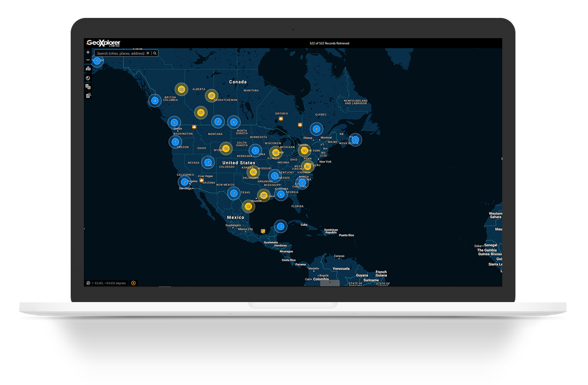Open the basemap gallery icon

(x=88, y=69)
